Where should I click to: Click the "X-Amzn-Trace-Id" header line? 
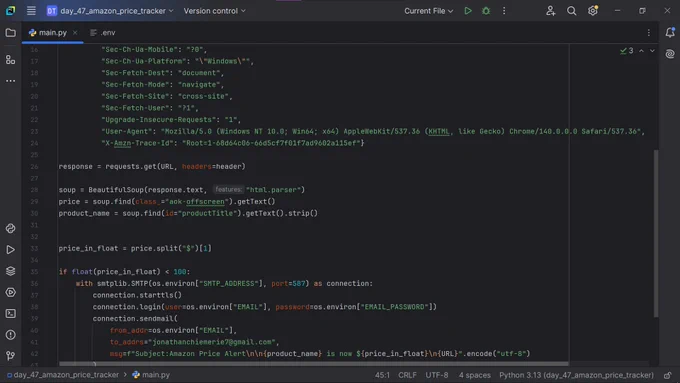233,143
